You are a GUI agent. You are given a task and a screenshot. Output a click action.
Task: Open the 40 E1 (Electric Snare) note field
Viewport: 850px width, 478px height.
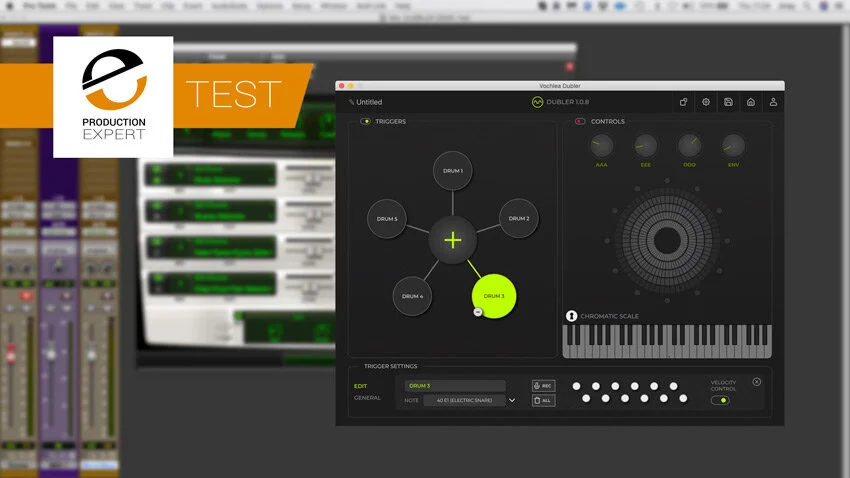[x=465, y=401]
